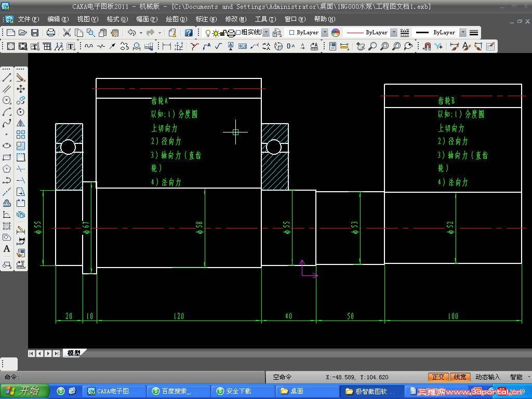The image size is (532, 399).
Task: Expand the undo history dropdown arrow
Action: (x=141, y=33)
